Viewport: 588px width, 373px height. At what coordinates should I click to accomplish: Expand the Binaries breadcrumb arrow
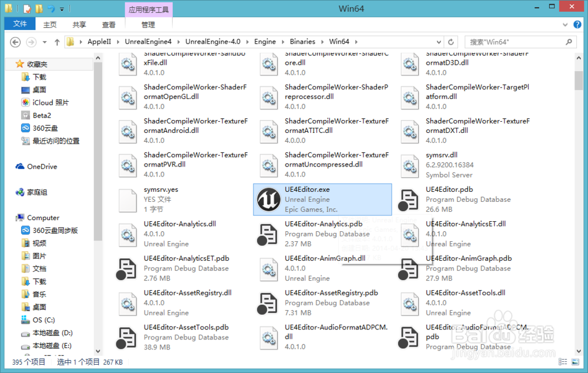322,42
